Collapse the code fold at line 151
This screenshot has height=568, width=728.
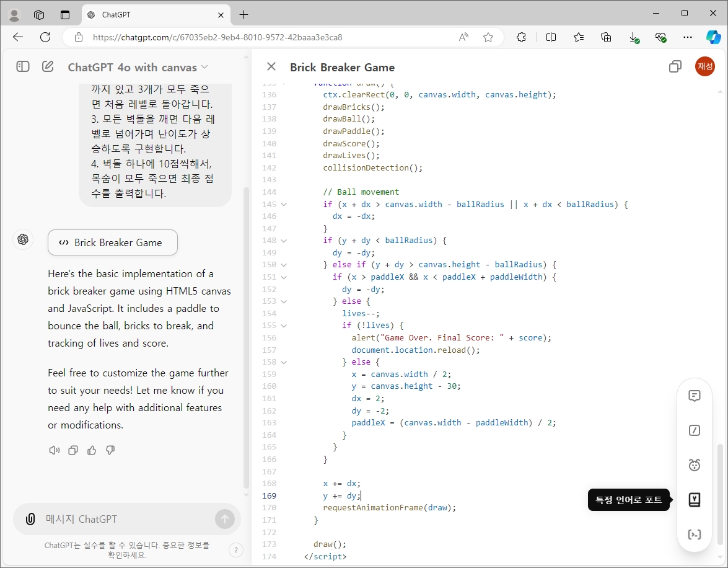pos(284,277)
